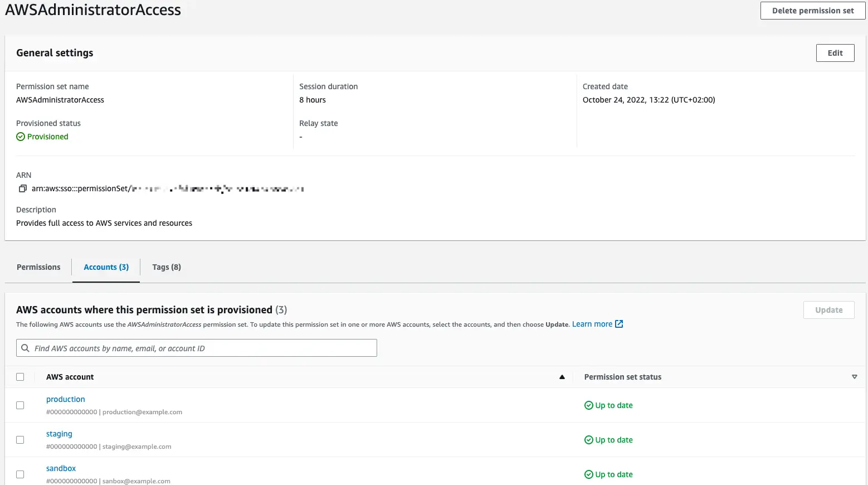Click the Up to date icon for sandbox
The image size is (868, 485).
coord(588,474)
